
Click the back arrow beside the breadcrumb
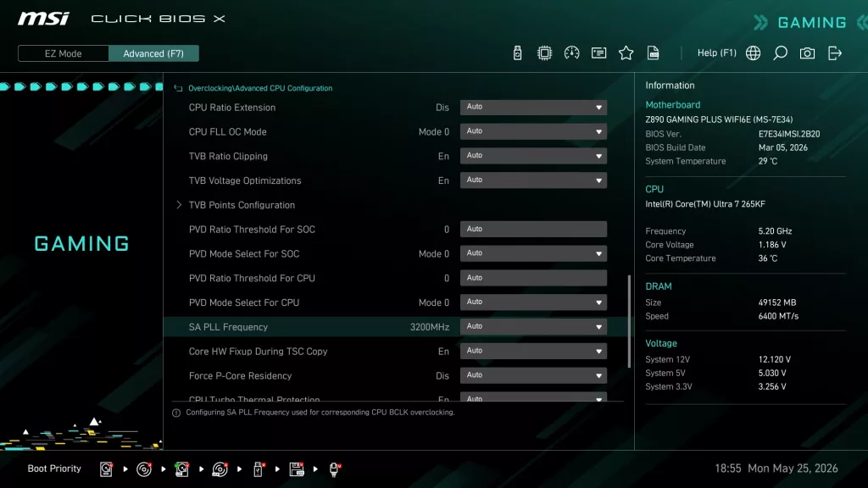pyautogui.click(x=178, y=88)
